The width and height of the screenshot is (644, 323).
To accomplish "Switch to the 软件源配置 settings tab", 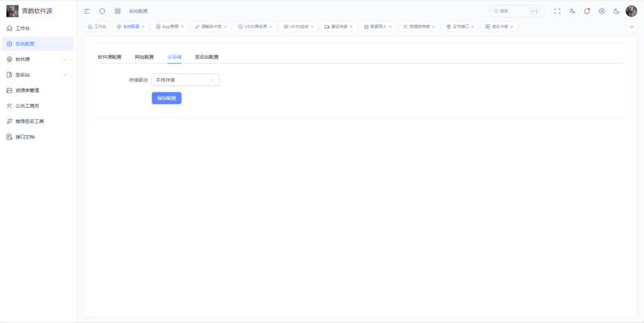I will point(109,57).
